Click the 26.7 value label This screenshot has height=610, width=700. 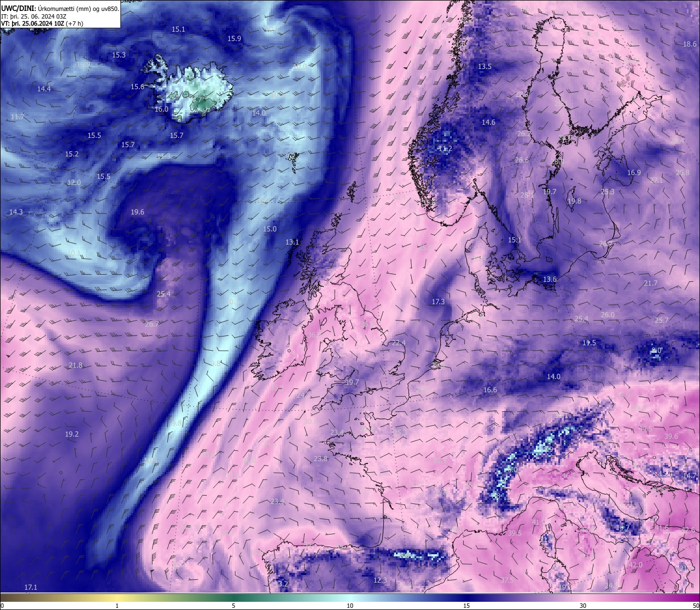point(152,323)
